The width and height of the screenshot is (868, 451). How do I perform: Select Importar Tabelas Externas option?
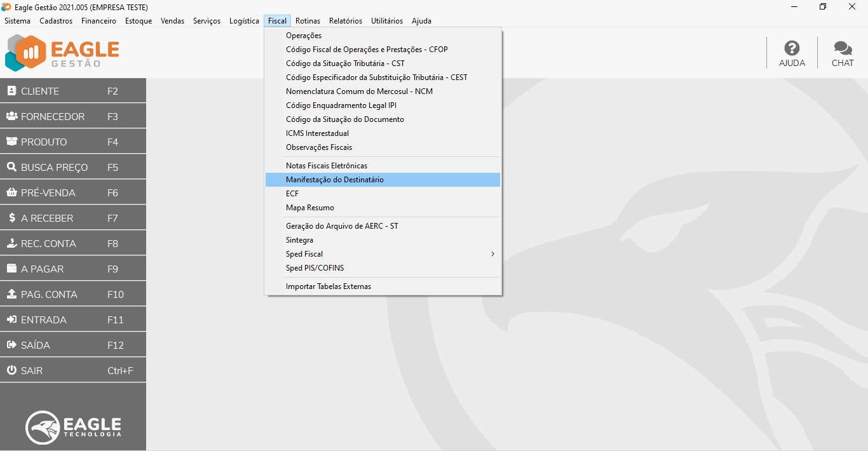point(329,286)
